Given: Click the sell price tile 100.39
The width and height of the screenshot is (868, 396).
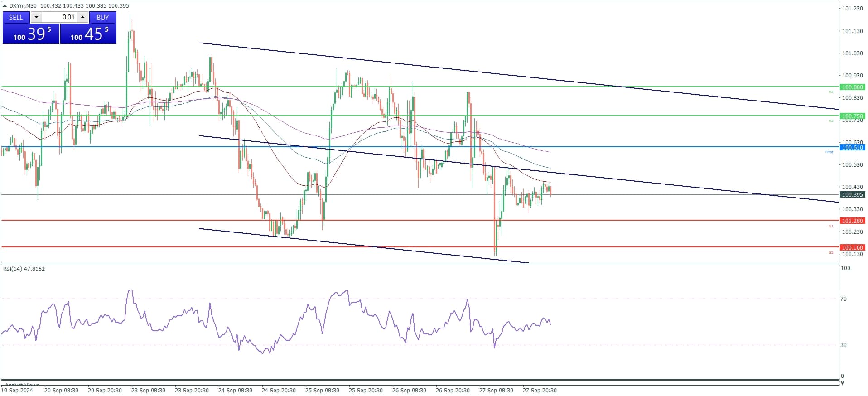Looking at the screenshot, I should click(x=31, y=34).
